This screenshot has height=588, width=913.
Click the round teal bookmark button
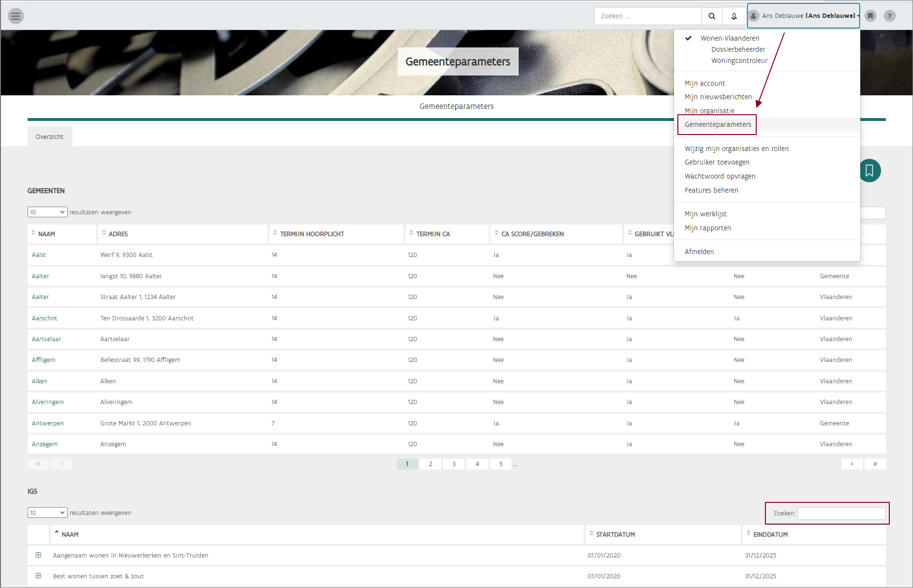point(869,170)
